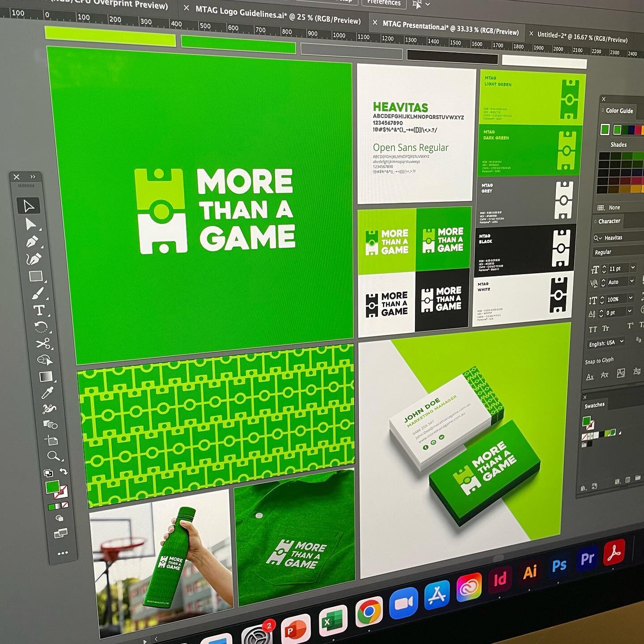Select base green color in Color Guide
Image resolution: width=644 pixels, height=644 pixels.
click(x=605, y=130)
